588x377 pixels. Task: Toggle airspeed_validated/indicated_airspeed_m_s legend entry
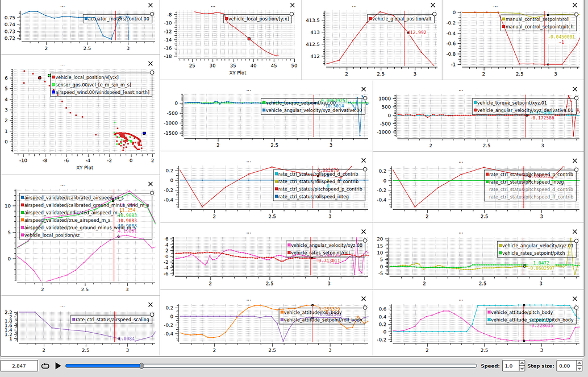[x=71, y=213]
